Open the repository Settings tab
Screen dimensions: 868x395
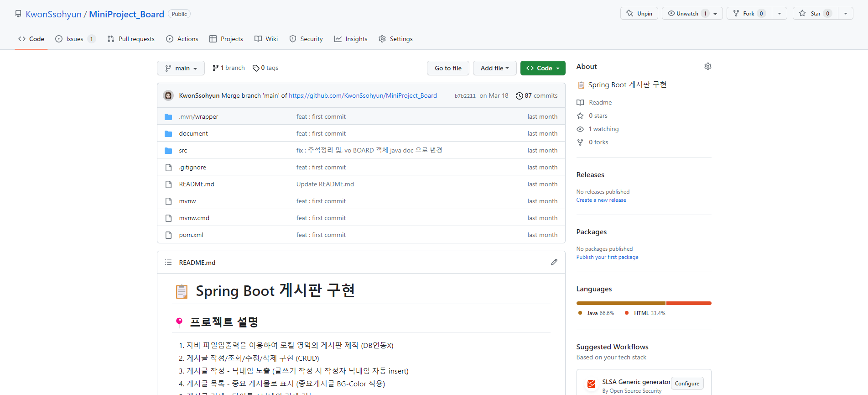coord(395,39)
